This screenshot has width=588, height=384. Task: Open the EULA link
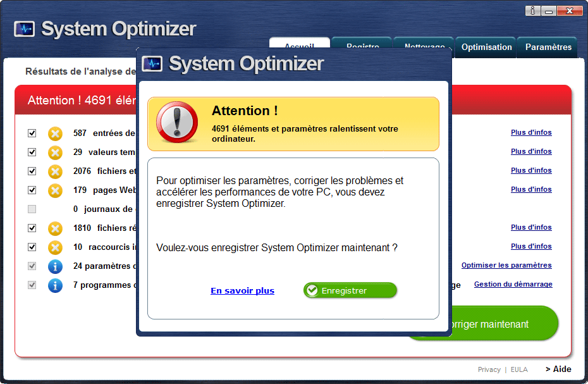(x=519, y=369)
